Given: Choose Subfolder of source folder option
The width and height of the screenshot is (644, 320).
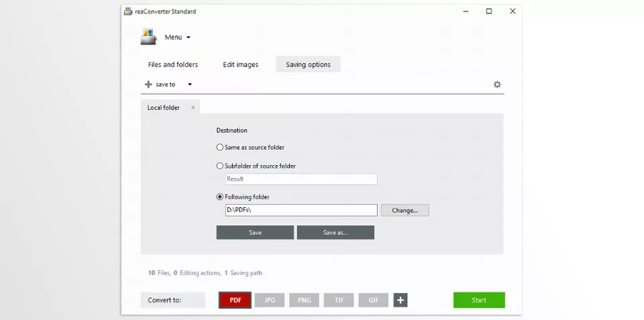Looking at the screenshot, I should [256, 166].
